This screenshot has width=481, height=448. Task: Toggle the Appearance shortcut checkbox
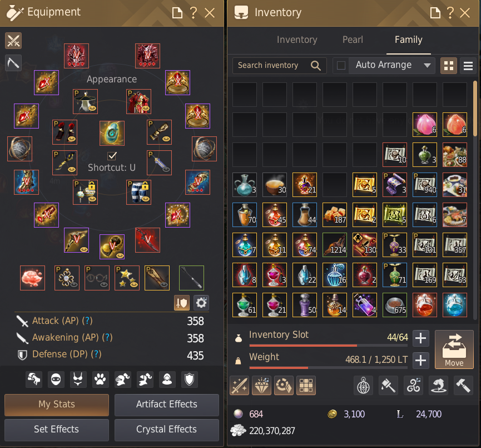coord(112,156)
